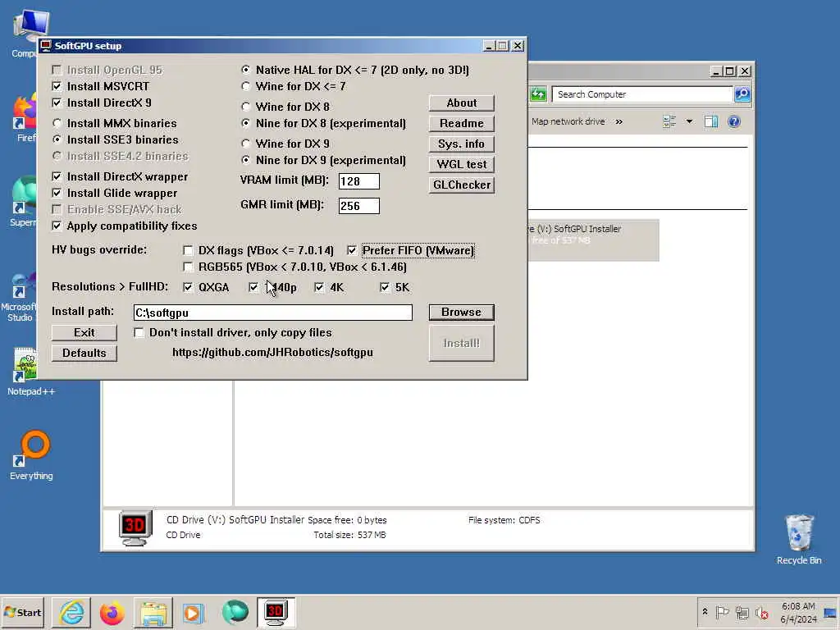Click the Exit button
Image resolution: width=840 pixels, height=630 pixels.
click(84, 333)
